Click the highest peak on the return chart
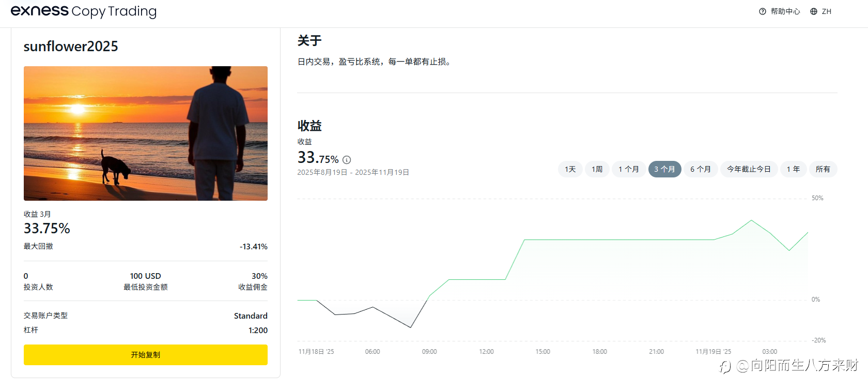This screenshot has height=389, width=868. [x=751, y=220]
